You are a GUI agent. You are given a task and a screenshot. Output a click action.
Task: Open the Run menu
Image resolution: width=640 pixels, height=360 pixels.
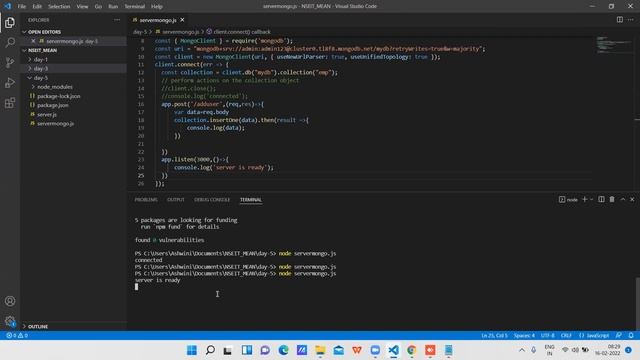click(x=113, y=6)
